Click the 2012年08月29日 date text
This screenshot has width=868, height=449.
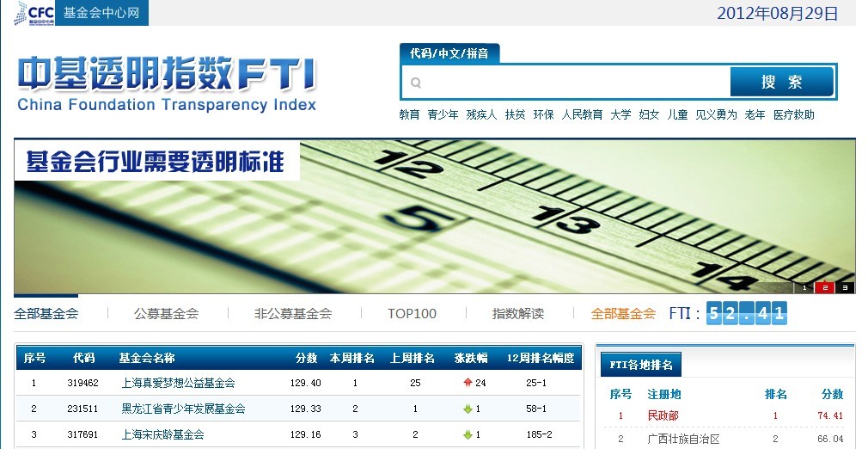pyautogui.click(x=778, y=13)
